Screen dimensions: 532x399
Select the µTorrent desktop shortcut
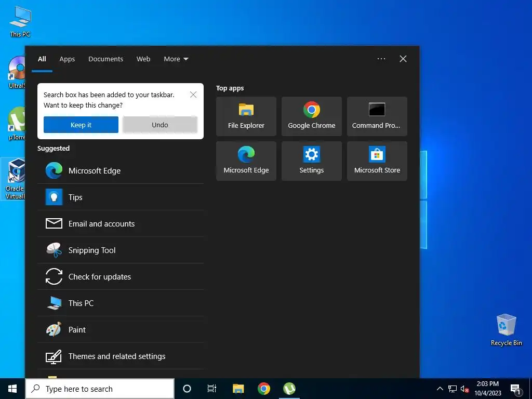[x=16, y=124]
